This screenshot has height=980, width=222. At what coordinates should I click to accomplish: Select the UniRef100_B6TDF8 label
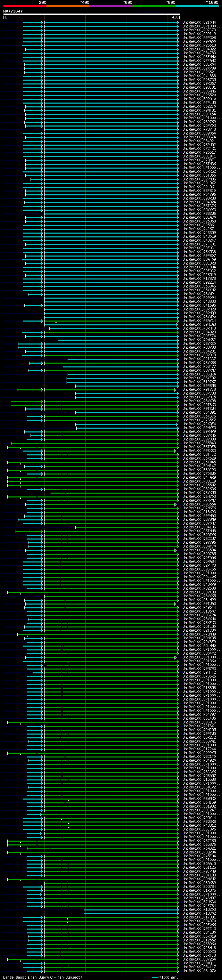(199, 447)
